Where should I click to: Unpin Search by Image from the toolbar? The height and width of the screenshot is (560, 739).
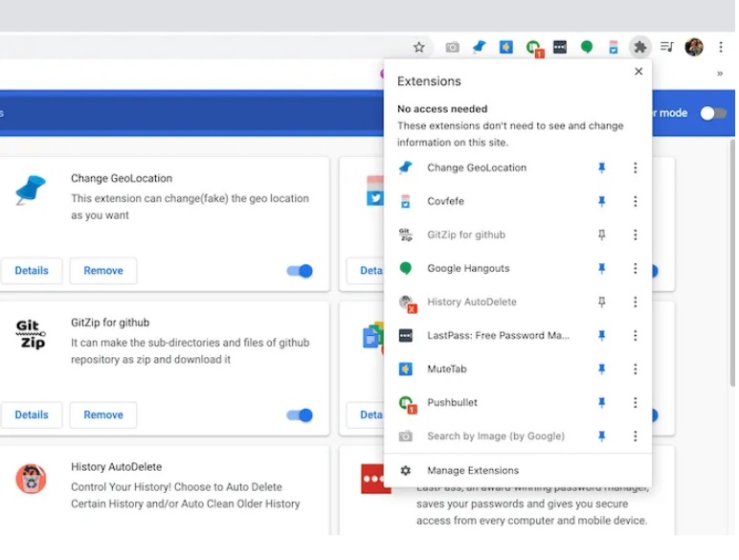[601, 437]
